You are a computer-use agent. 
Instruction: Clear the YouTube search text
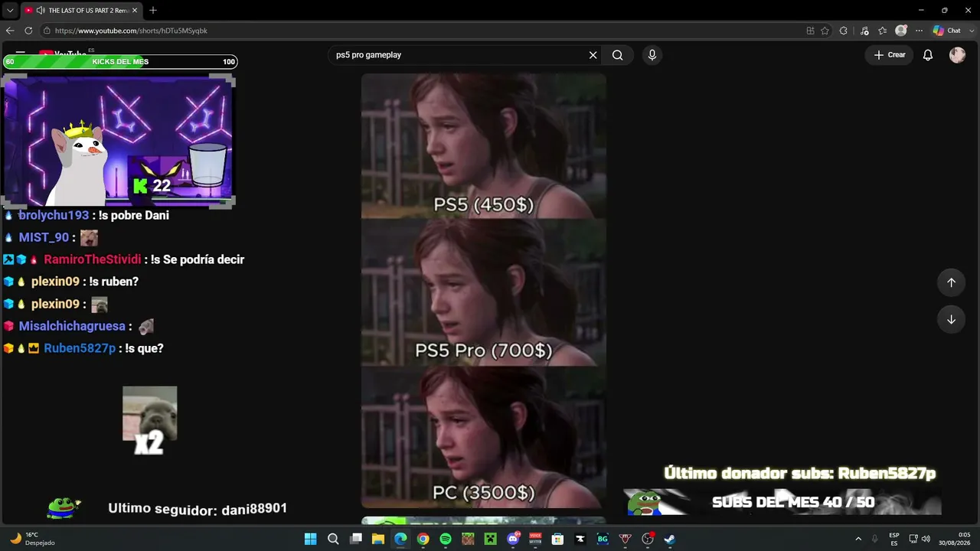pyautogui.click(x=593, y=55)
